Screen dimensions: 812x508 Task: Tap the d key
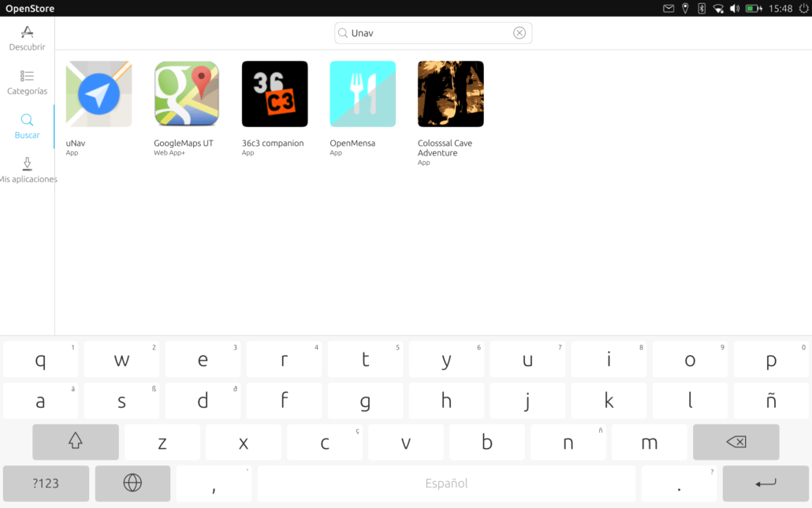point(203,400)
